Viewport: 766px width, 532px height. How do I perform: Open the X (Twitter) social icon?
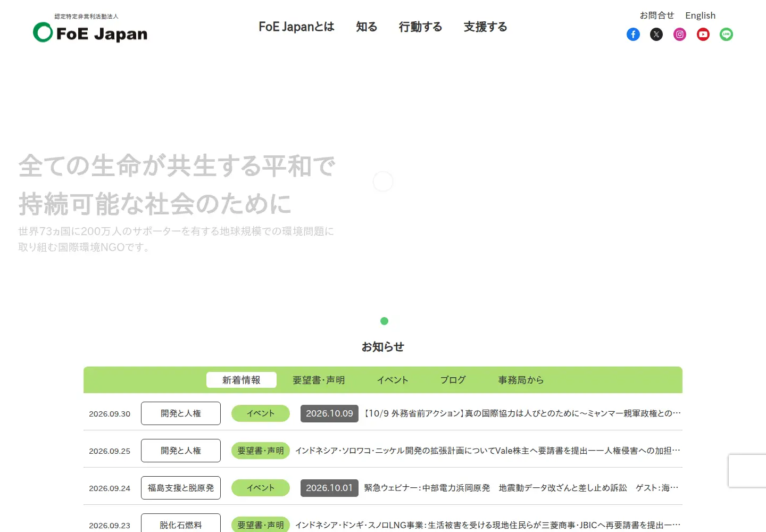[x=656, y=35]
